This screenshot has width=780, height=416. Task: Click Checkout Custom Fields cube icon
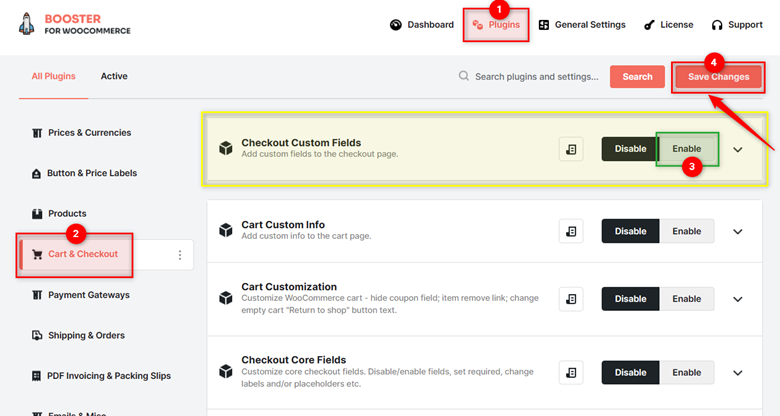point(226,148)
